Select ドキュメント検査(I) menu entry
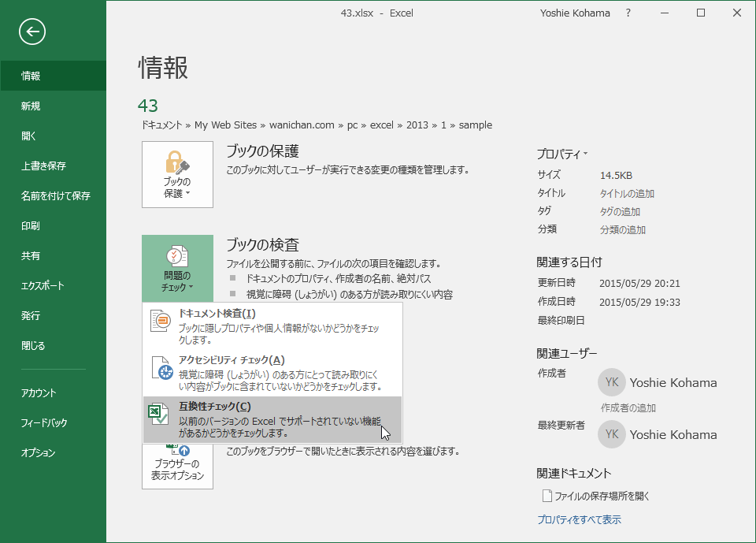This screenshot has height=543, width=756. 272,326
